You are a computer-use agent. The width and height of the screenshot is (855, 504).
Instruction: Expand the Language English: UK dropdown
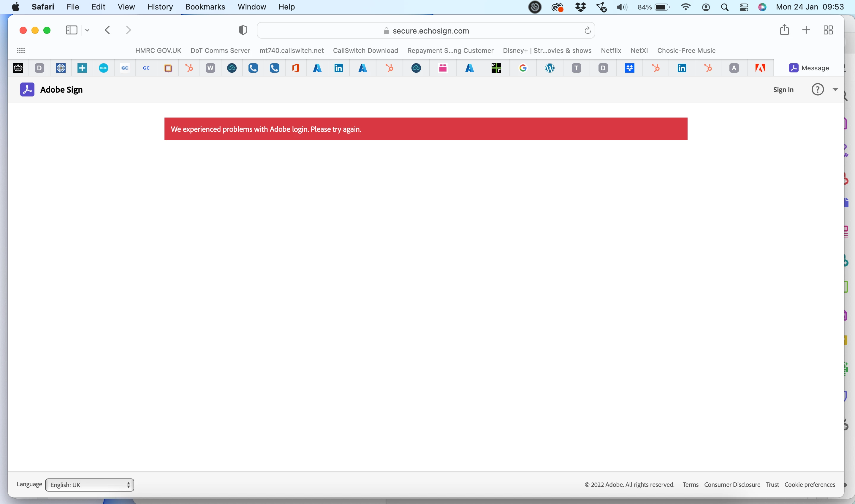click(90, 485)
